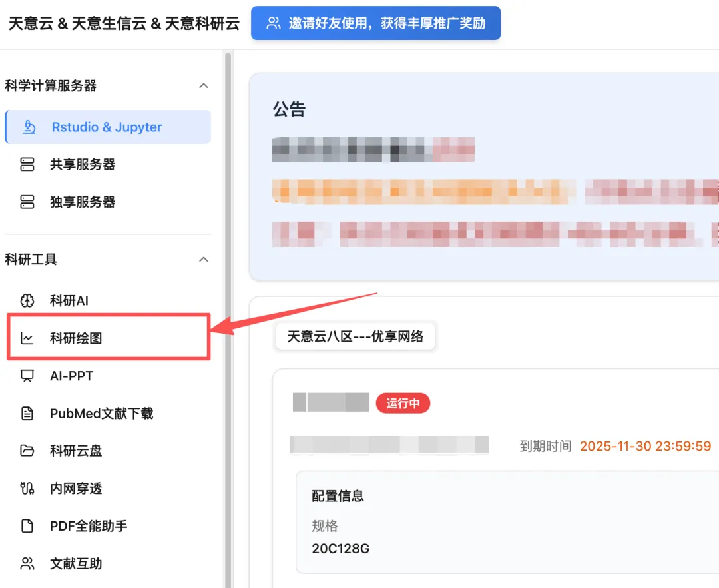Switch to the 天意云八区---优享网络 tab

pyautogui.click(x=355, y=336)
